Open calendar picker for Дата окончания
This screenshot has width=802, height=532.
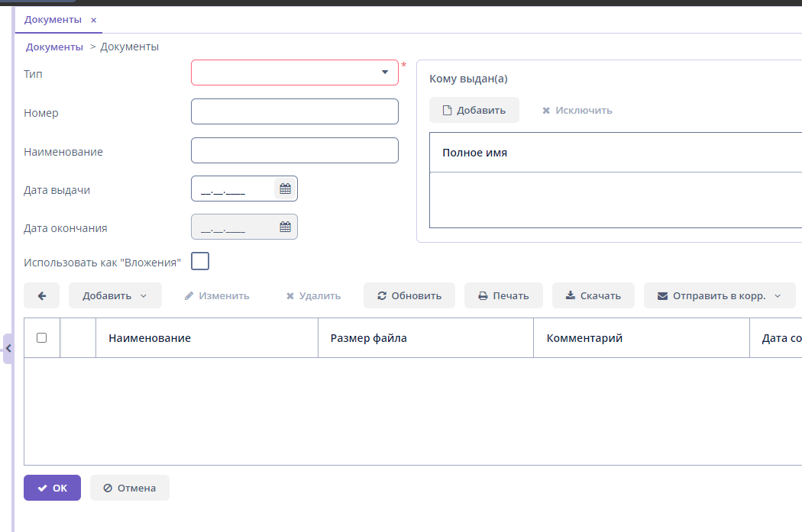pyautogui.click(x=285, y=227)
